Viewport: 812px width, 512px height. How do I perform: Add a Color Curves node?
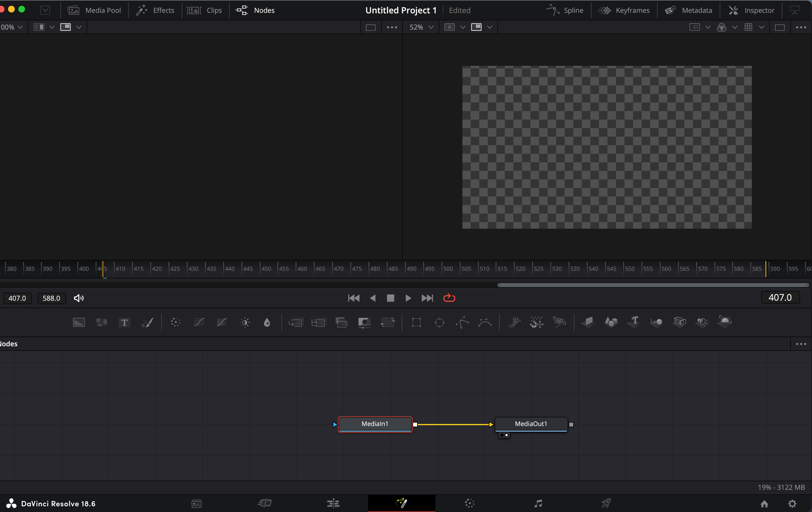pyautogui.click(x=199, y=323)
